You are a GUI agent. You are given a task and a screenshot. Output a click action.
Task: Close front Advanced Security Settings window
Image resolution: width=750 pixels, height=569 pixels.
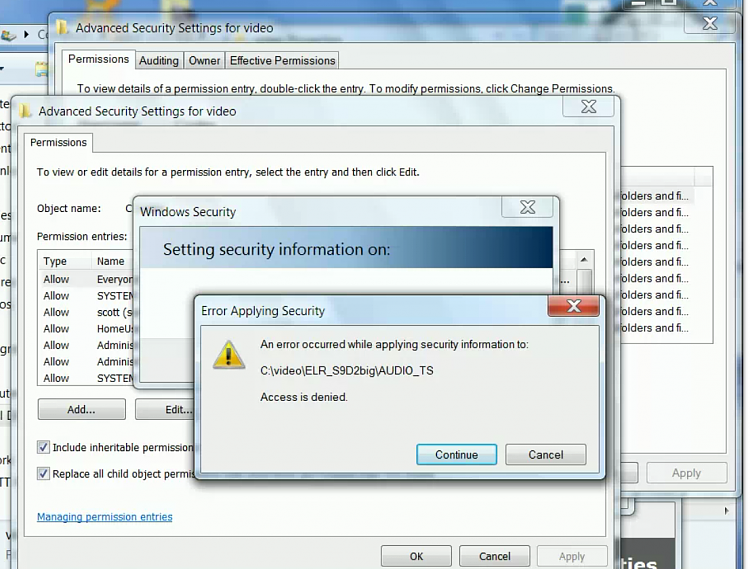(x=588, y=107)
